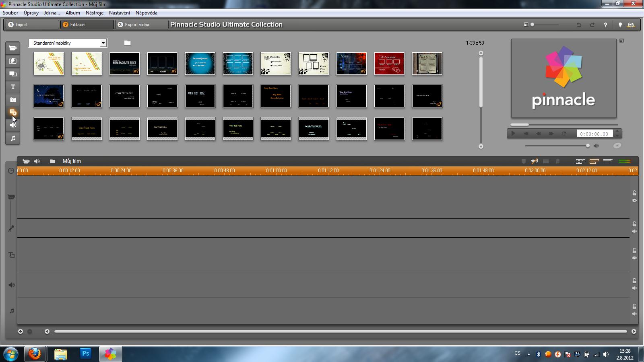The width and height of the screenshot is (644, 362).
Task: Click the album page down arrow
Action: pos(481,146)
